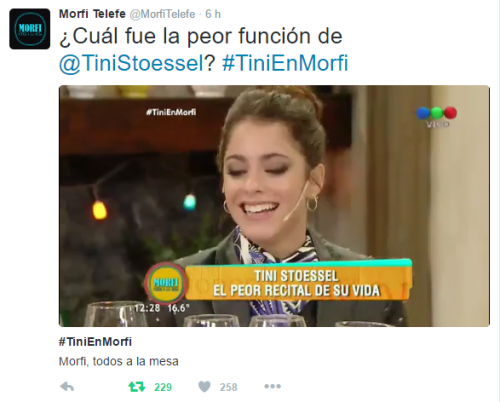This screenshot has width=500, height=402.
Task: Retweet using the green arrows icon
Action: coord(137,387)
